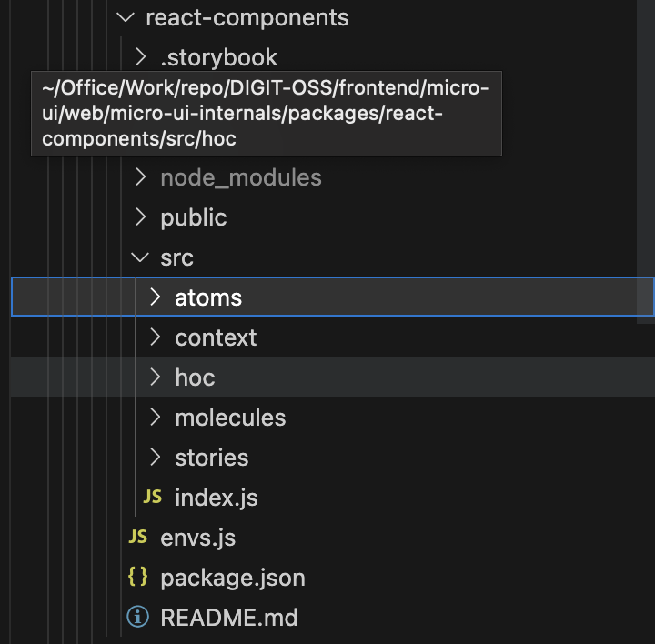Screen dimensions: 655x644
Task: Open the package.json file
Action: point(232,578)
